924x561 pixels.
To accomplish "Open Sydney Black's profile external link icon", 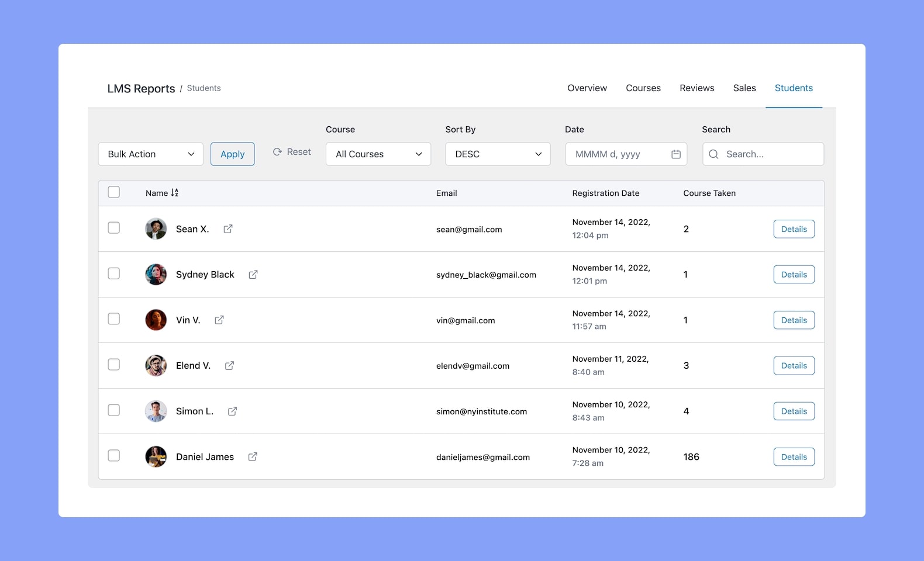I will click(253, 275).
